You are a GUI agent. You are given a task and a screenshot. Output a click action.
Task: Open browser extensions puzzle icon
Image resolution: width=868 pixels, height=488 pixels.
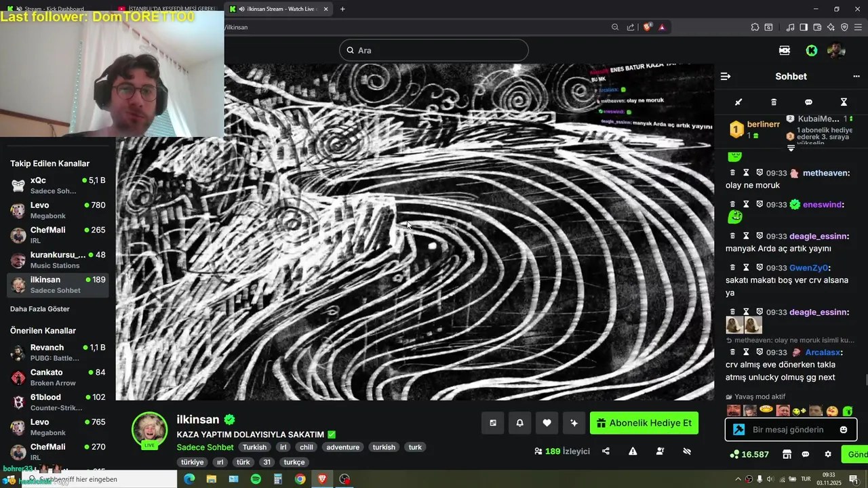tap(755, 27)
